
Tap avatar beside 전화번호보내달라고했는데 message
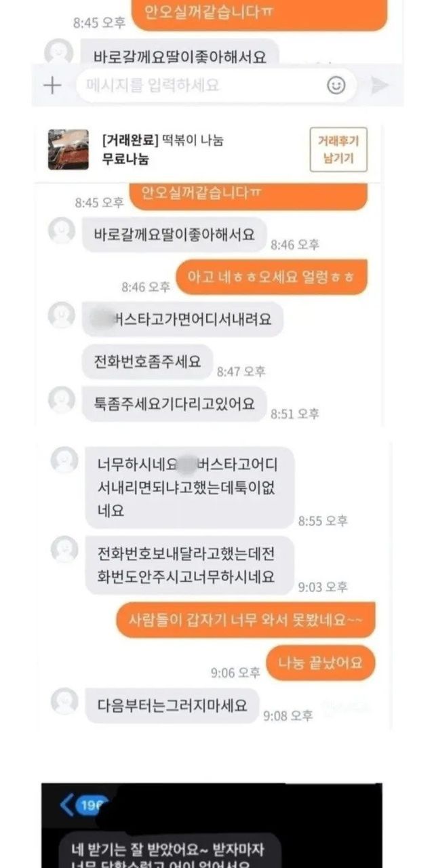coord(64,549)
